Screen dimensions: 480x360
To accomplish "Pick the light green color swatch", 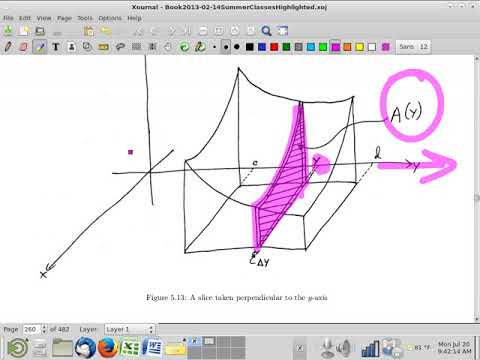I will click(323, 47).
